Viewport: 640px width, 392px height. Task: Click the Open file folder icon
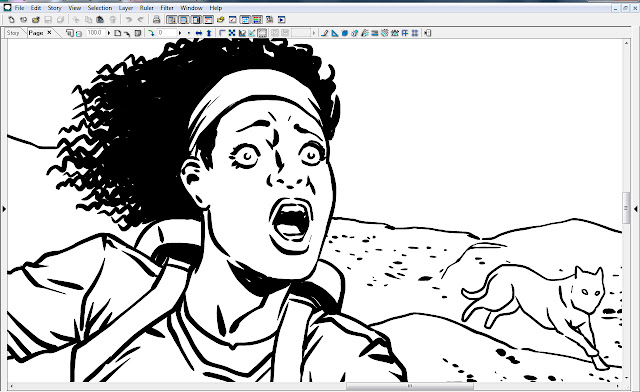pos(36,20)
